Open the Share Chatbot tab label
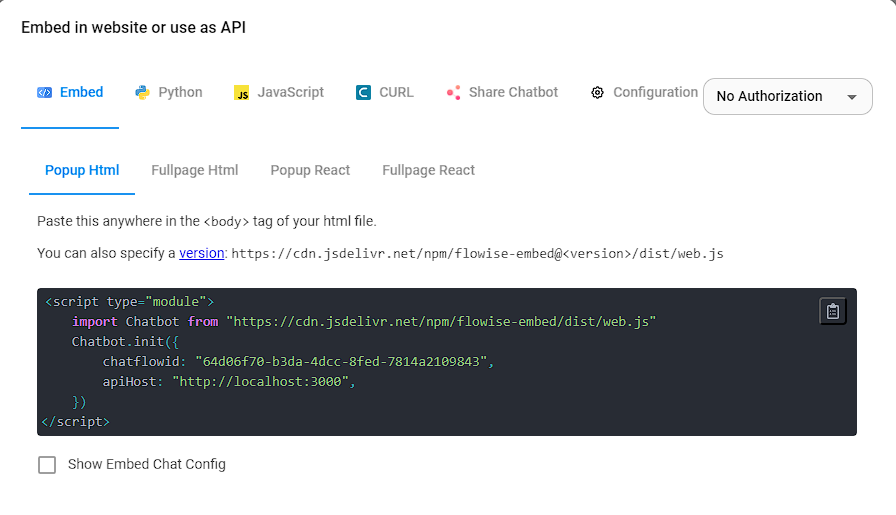 click(513, 92)
